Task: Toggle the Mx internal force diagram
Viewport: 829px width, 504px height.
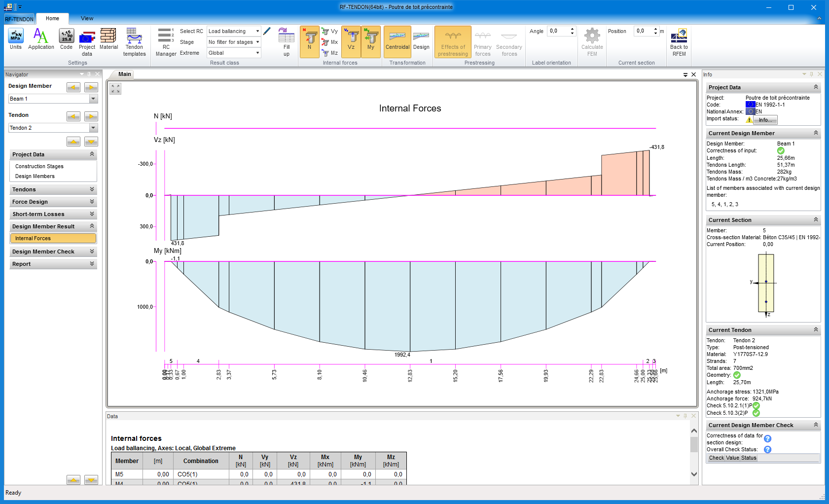Action: [329, 42]
